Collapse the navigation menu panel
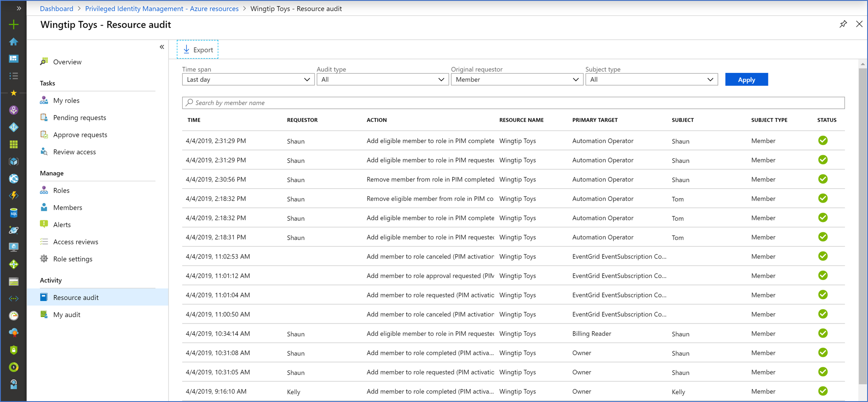868x402 pixels. point(162,47)
